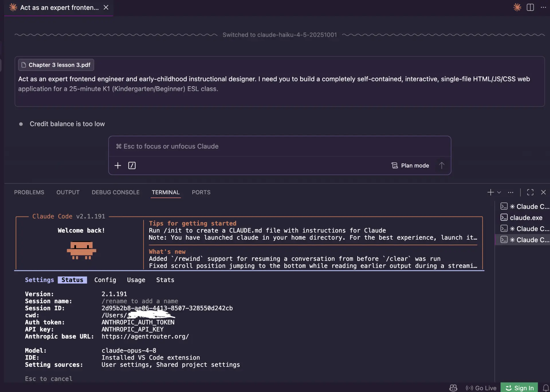Click the plus attach button in chat input

(x=118, y=166)
